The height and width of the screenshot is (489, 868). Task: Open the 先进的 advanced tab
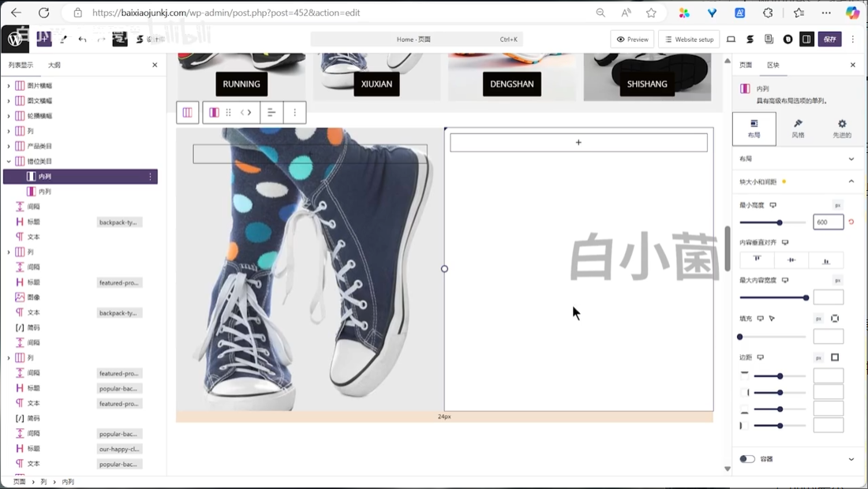[x=841, y=129]
